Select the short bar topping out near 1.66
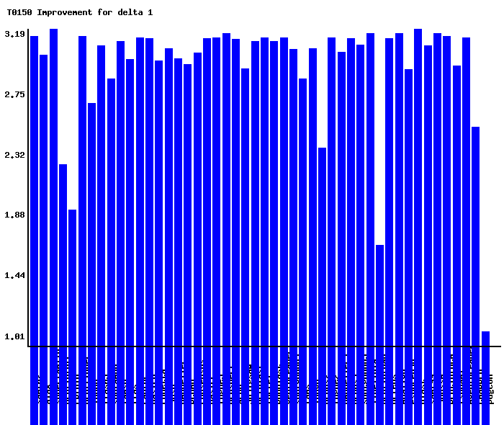This screenshot has height=425, width=504. click(379, 295)
